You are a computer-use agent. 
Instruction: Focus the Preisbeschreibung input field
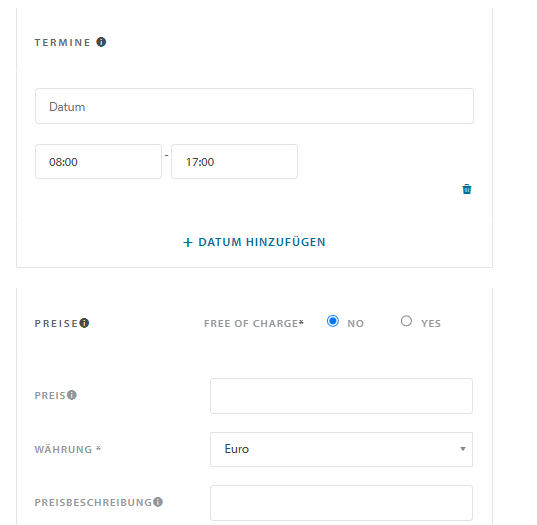[341, 503]
